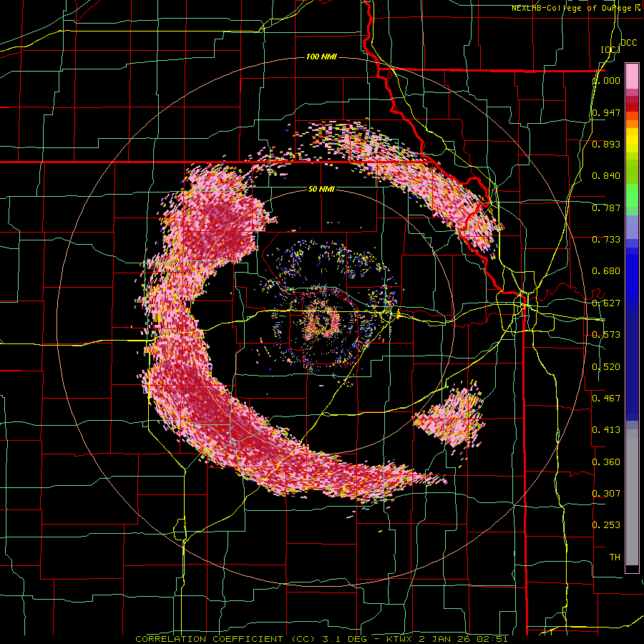
Task: Click the 0.787 scale value
Action: coord(606,208)
